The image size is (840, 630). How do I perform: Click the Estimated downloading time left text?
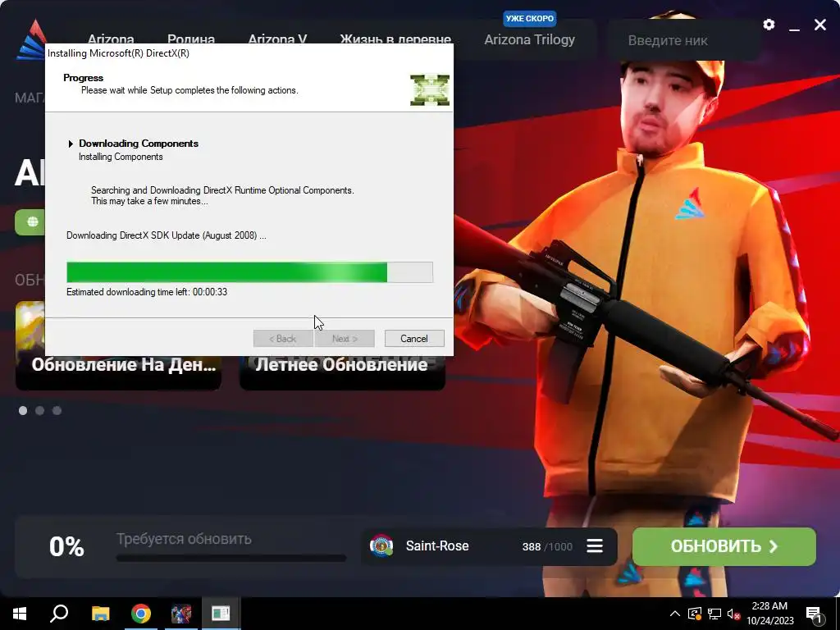147,292
